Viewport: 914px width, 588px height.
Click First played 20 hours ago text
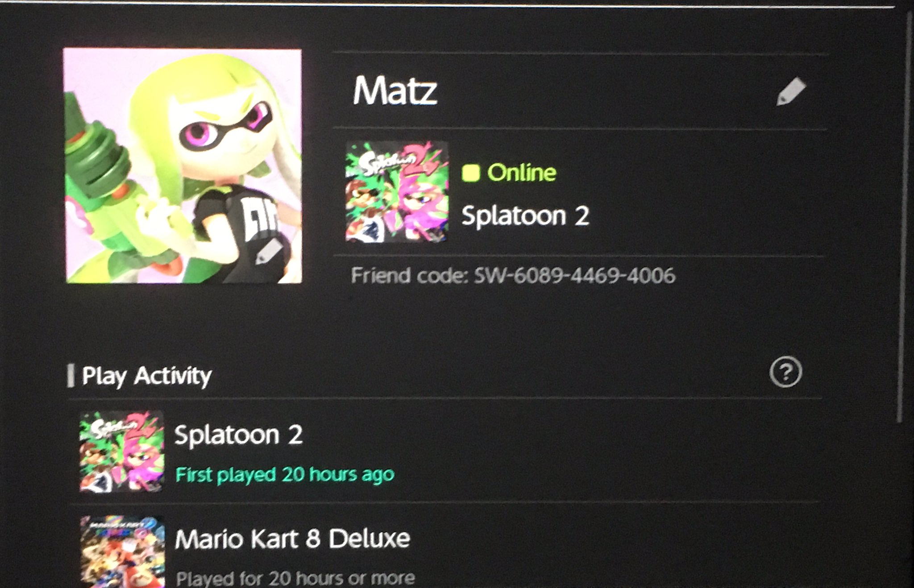pos(285,475)
